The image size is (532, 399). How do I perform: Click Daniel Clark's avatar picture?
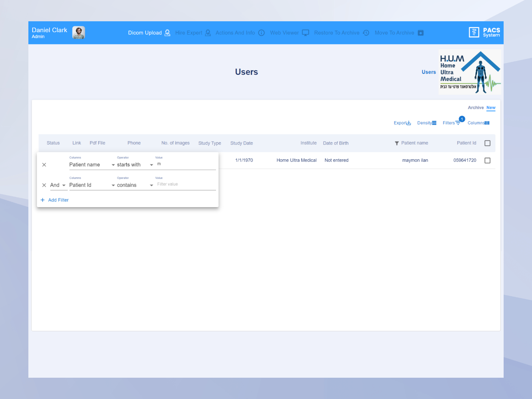click(x=79, y=33)
